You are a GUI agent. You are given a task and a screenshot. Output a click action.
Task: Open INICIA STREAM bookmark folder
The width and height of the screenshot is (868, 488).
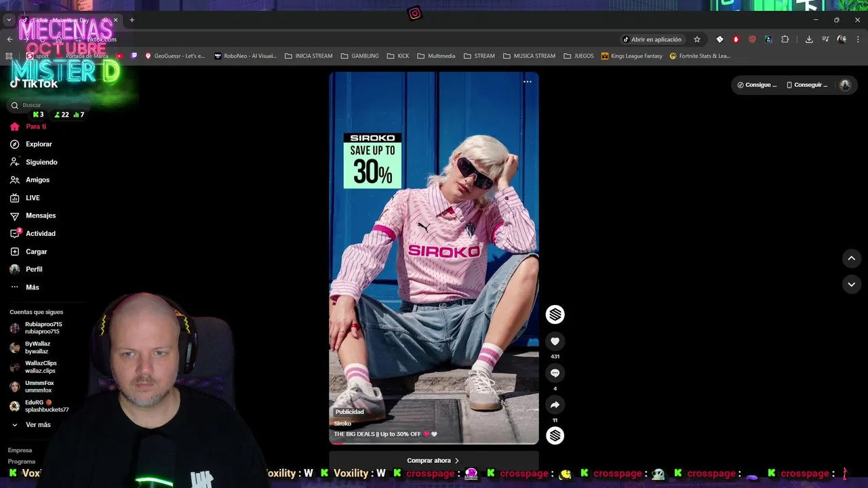[309, 56]
